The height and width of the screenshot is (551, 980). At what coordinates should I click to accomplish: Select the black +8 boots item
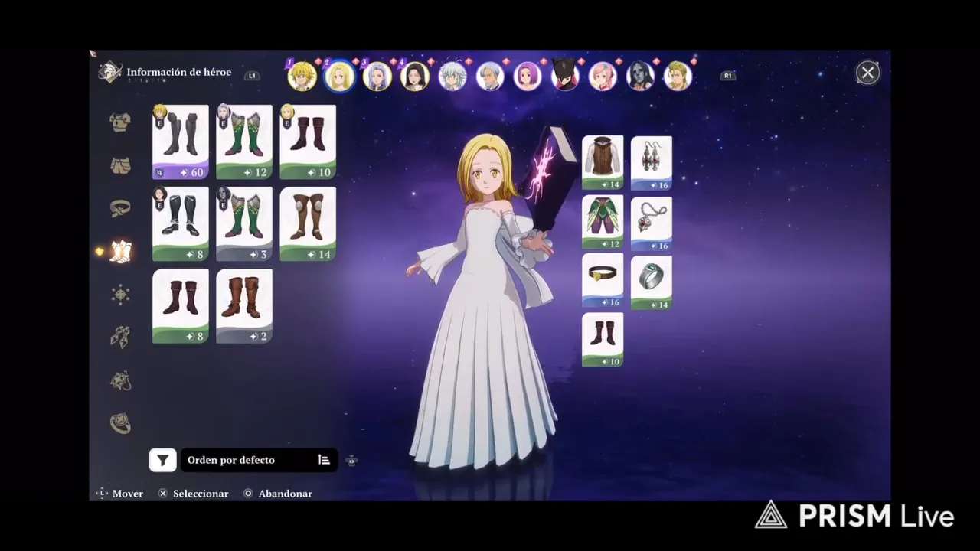(x=181, y=224)
